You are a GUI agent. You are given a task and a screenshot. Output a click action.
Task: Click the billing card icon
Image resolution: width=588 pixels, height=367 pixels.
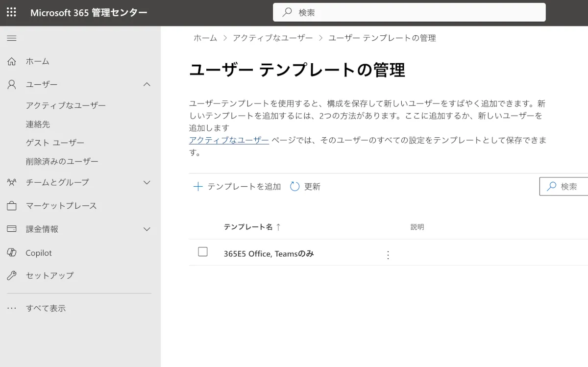(x=12, y=229)
